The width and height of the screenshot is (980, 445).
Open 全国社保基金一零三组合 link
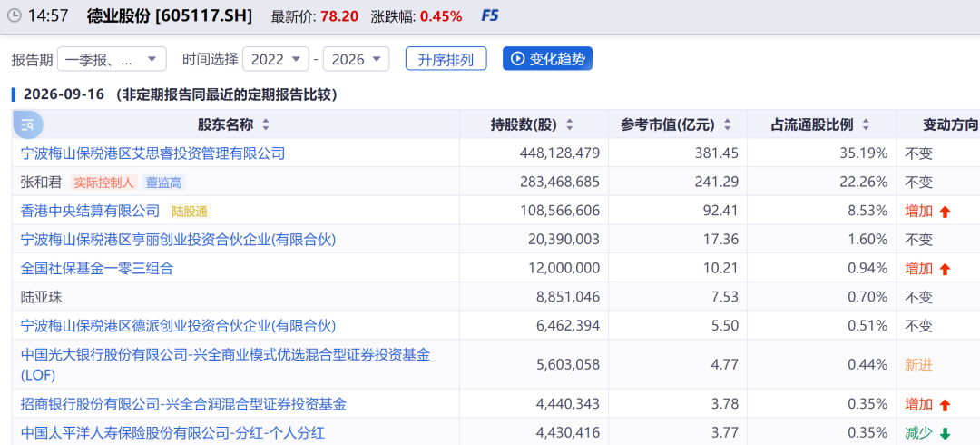coord(97,269)
